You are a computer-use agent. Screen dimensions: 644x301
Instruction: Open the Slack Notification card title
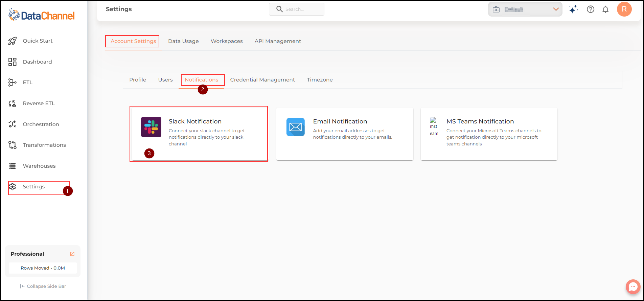pyautogui.click(x=195, y=121)
